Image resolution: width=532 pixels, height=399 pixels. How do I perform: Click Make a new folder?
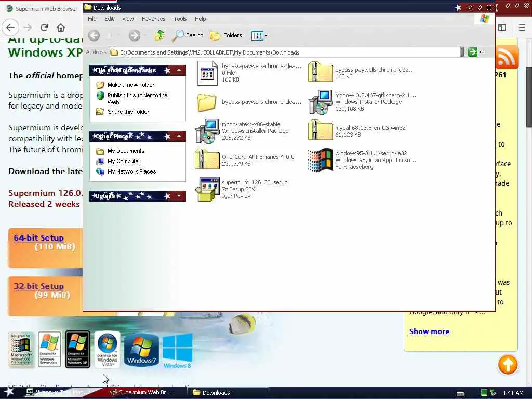tap(130, 85)
